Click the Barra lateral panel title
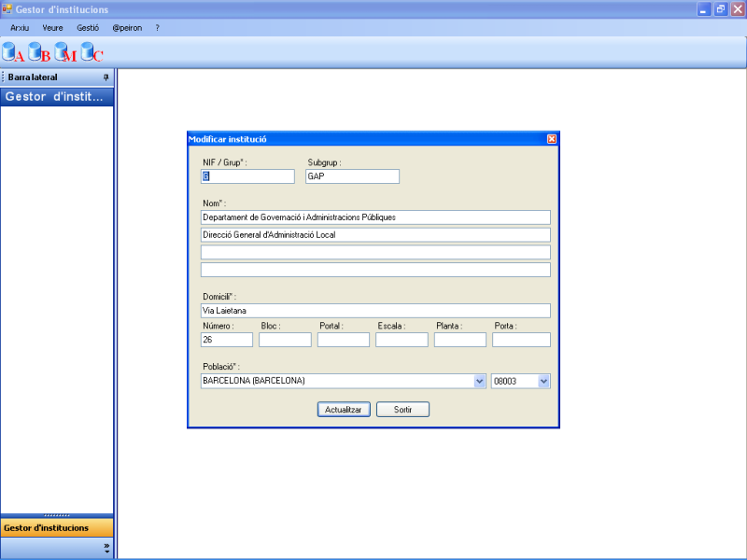 click(33, 77)
